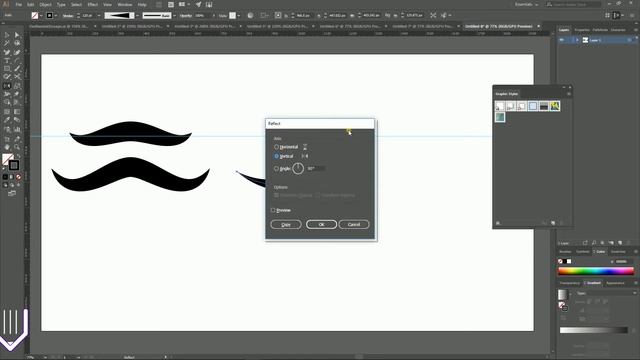This screenshot has height=360, width=640.
Task: Click the Adobe Illustrator Ai logo
Action: click(x=6, y=4)
